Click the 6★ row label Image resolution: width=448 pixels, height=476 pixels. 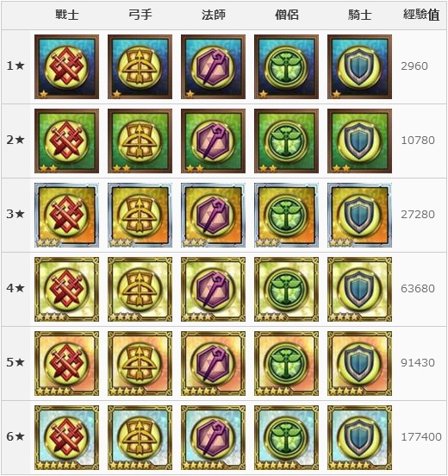coord(16,437)
